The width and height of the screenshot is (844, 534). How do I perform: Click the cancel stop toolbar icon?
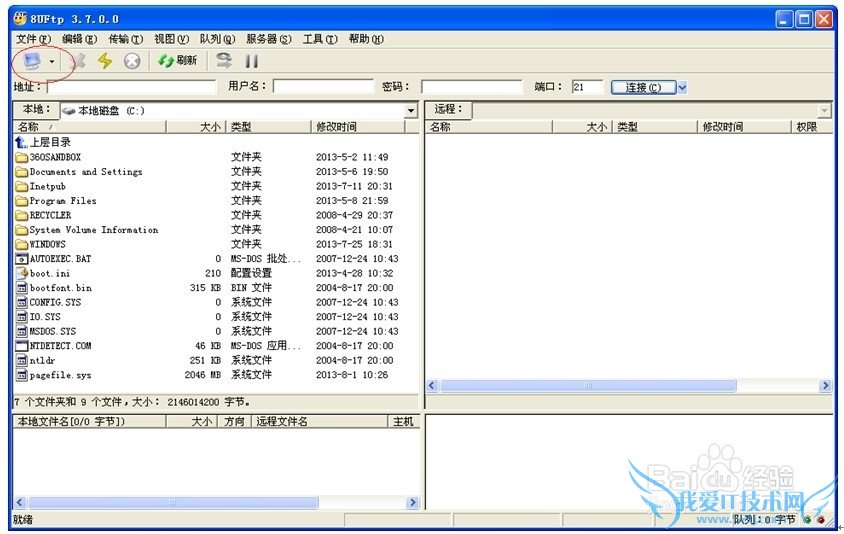click(x=132, y=61)
